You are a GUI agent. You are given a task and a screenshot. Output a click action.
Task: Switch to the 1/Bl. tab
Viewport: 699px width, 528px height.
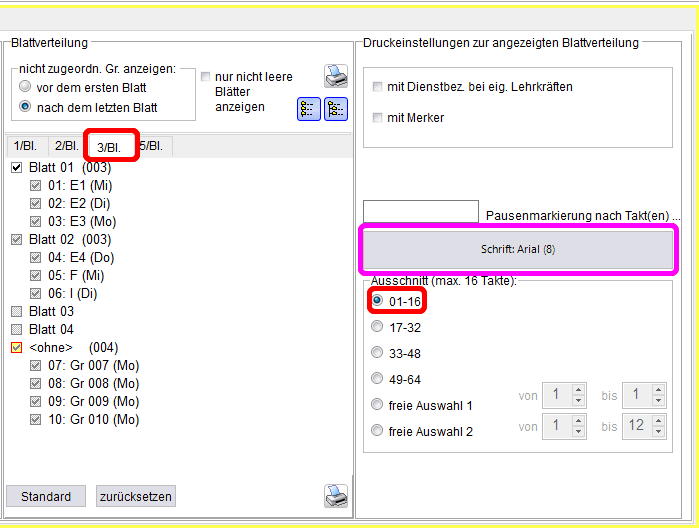25,146
